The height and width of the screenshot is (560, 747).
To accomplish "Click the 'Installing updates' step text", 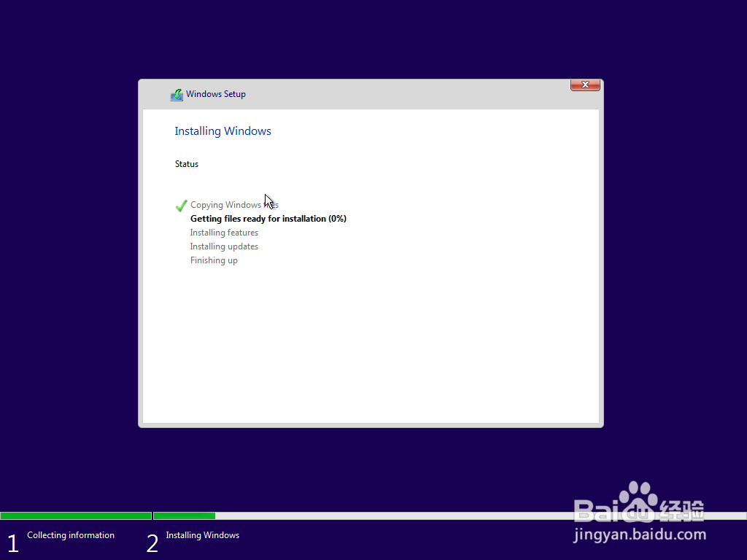I will point(224,246).
